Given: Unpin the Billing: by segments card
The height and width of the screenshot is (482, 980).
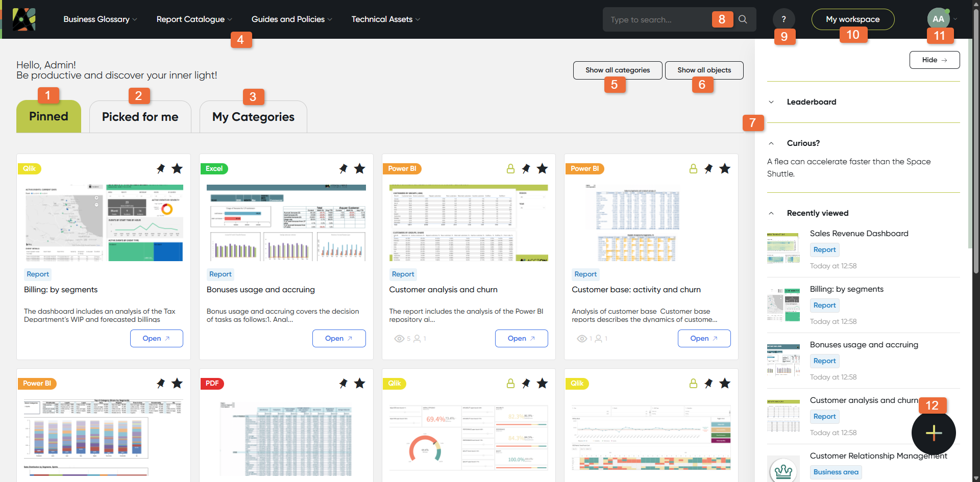Looking at the screenshot, I should tap(161, 169).
